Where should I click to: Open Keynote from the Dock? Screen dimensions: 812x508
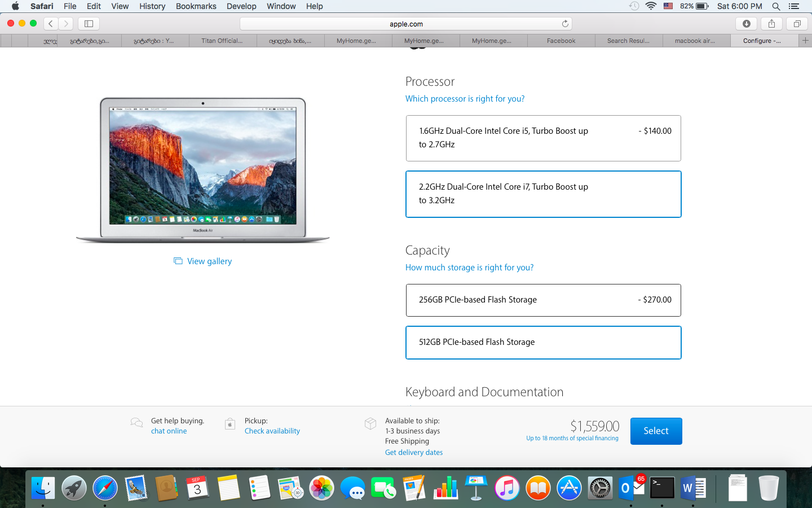[x=476, y=488]
